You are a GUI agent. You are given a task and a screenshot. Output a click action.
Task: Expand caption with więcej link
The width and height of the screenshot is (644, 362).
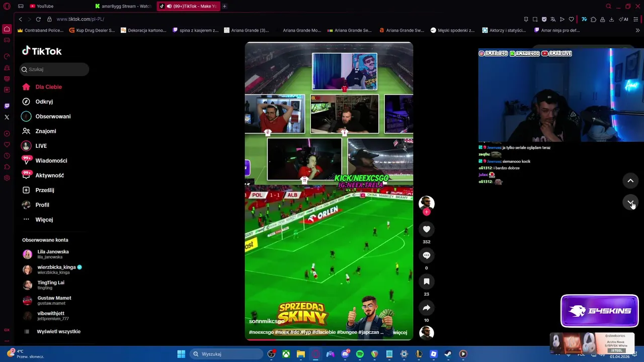[x=400, y=332]
